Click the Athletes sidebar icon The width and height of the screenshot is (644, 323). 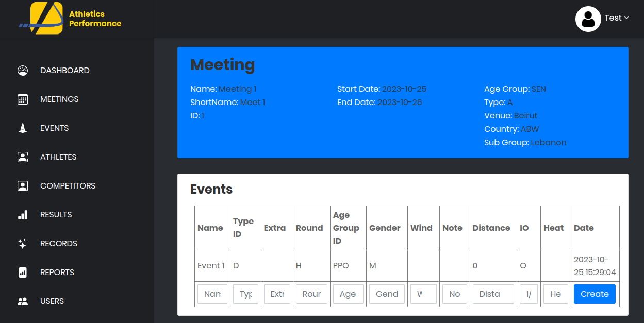[22, 157]
